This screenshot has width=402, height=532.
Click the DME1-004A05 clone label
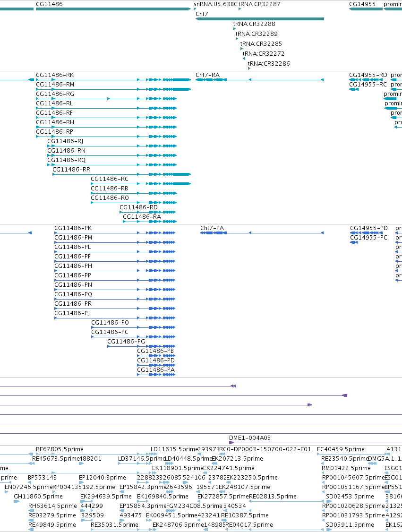(250, 438)
